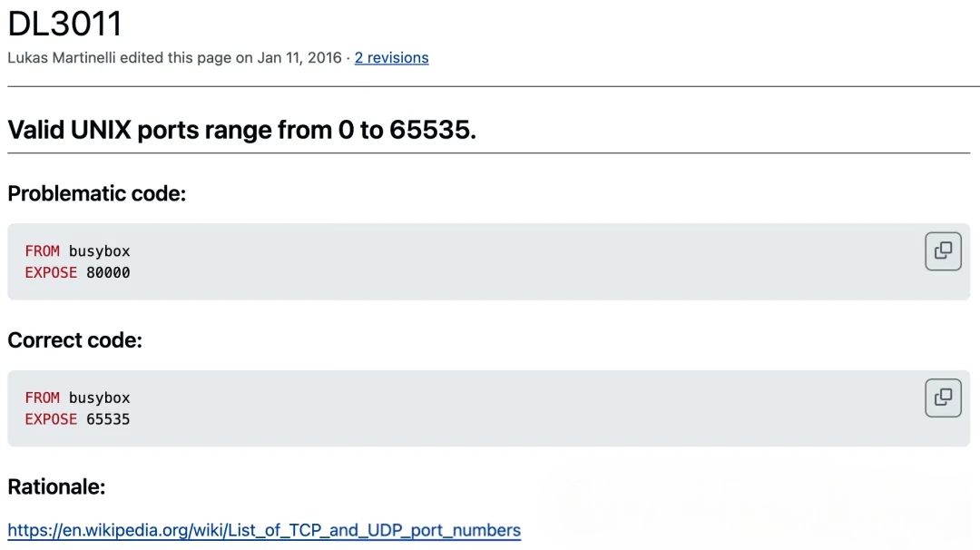Click the Jan 11, 2016 edit date
The height and width of the screenshot is (550, 980).
point(299,58)
